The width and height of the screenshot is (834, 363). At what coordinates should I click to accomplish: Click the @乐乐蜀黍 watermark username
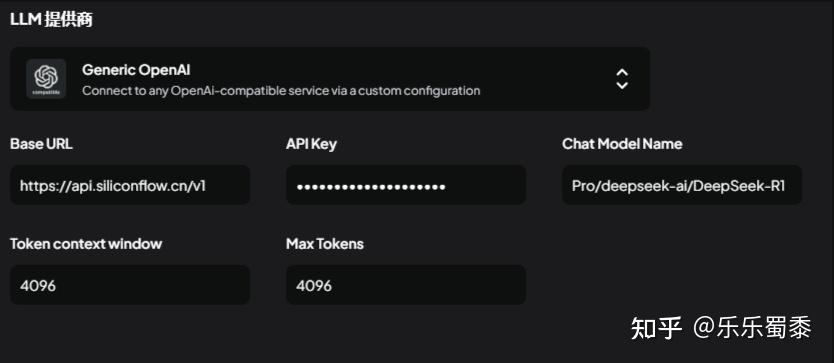[752, 328]
